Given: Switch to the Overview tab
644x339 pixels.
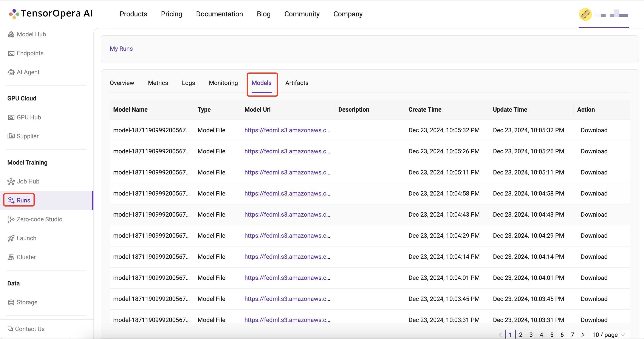Looking at the screenshot, I should click(122, 83).
